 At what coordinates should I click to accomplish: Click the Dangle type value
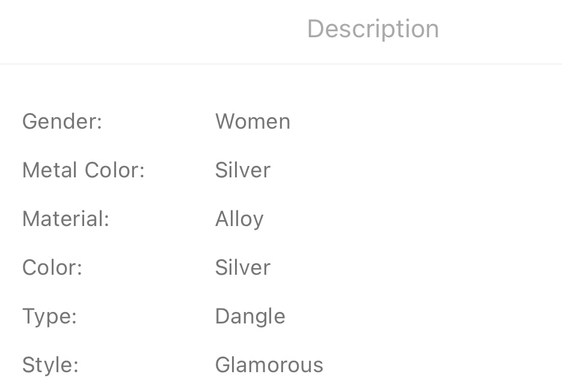250,316
